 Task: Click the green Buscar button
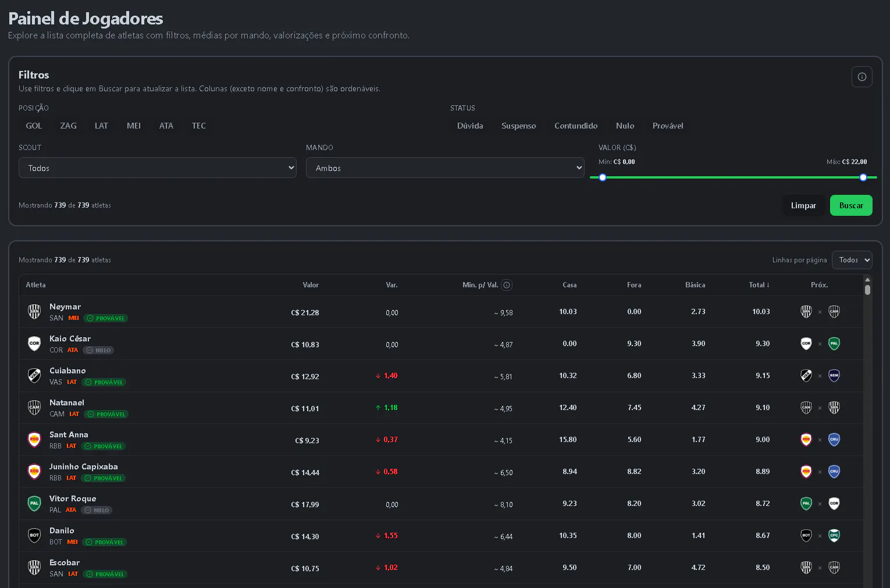coord(851,205)
